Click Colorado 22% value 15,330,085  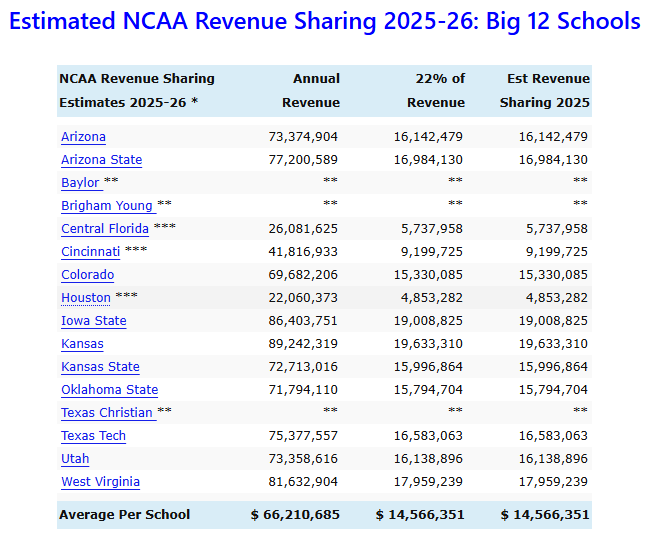pos(428,275)
